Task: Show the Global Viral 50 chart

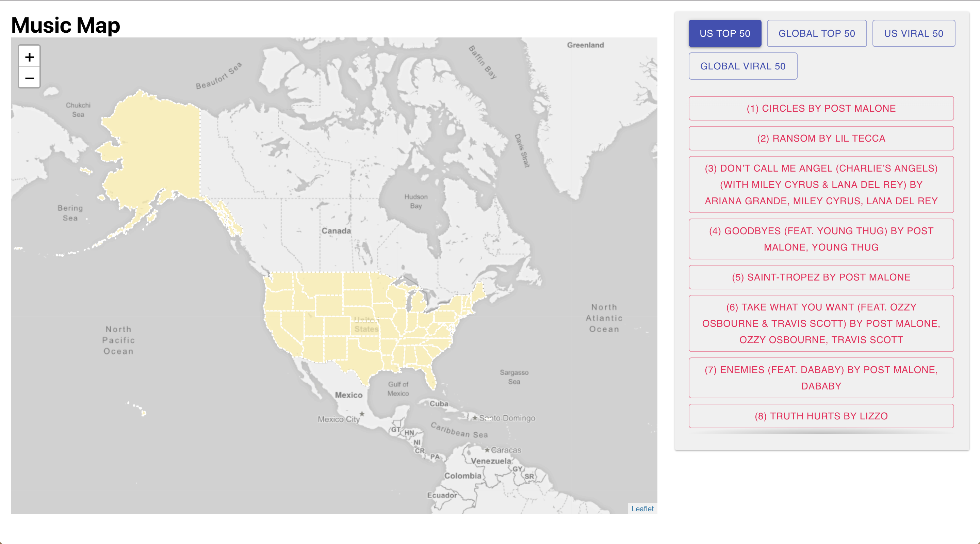Action: click(x=742, y=66)
